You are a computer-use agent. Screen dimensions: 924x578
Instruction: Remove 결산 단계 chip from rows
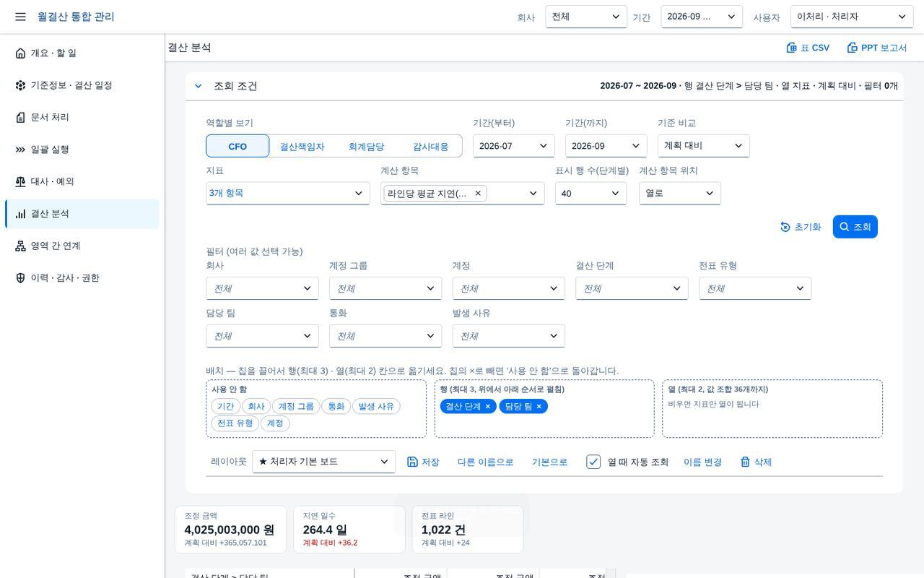488,406
